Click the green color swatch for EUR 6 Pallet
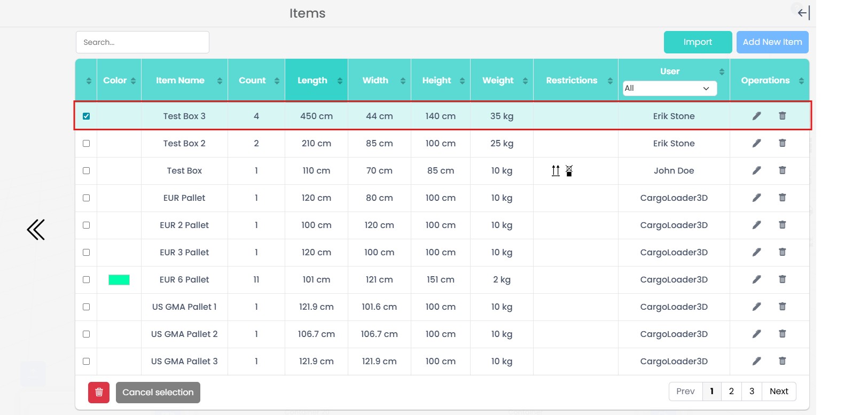The height and width of the screenshot is (415, 868). 119,280
